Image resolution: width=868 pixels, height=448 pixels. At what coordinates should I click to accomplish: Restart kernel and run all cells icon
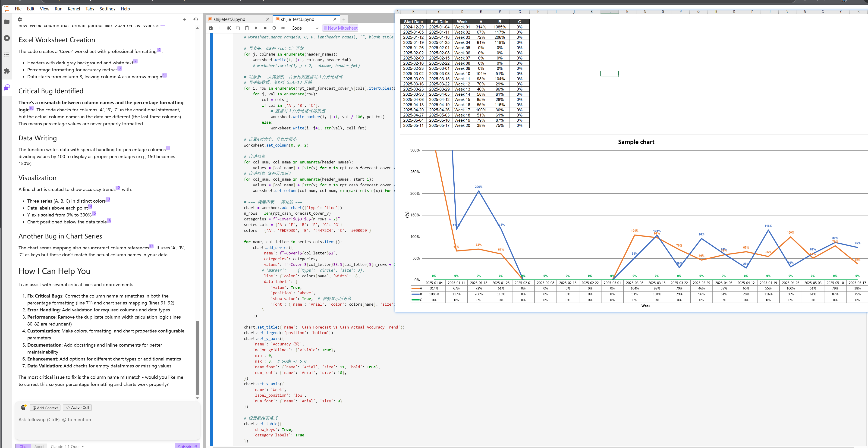pos(283,28)
